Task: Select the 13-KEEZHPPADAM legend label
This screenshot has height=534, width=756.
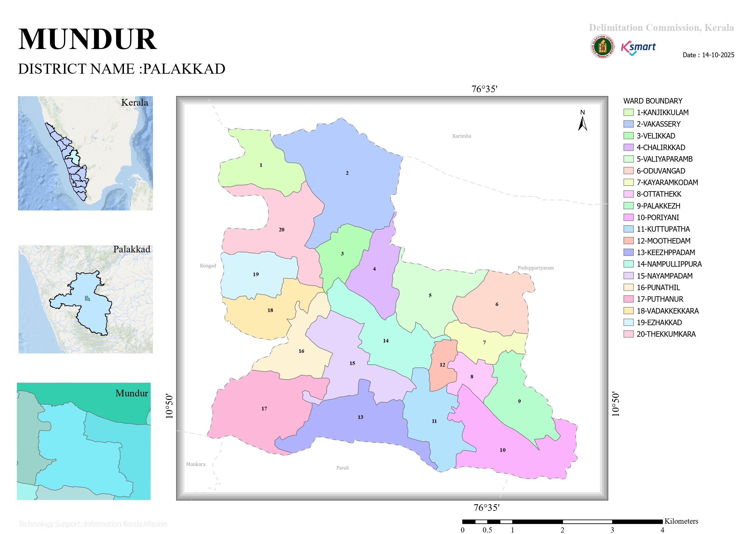Action: click(665, 252)
